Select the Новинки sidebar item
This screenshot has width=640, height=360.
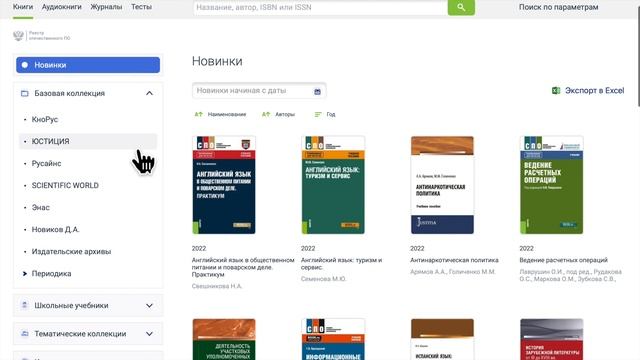click(88, 65)
